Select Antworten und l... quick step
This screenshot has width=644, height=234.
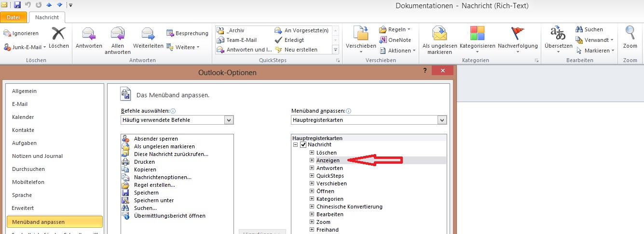245,50
